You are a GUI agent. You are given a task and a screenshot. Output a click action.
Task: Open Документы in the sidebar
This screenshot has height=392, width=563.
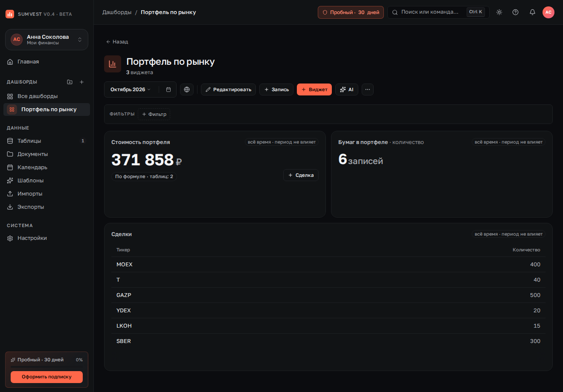pos(46,154)
